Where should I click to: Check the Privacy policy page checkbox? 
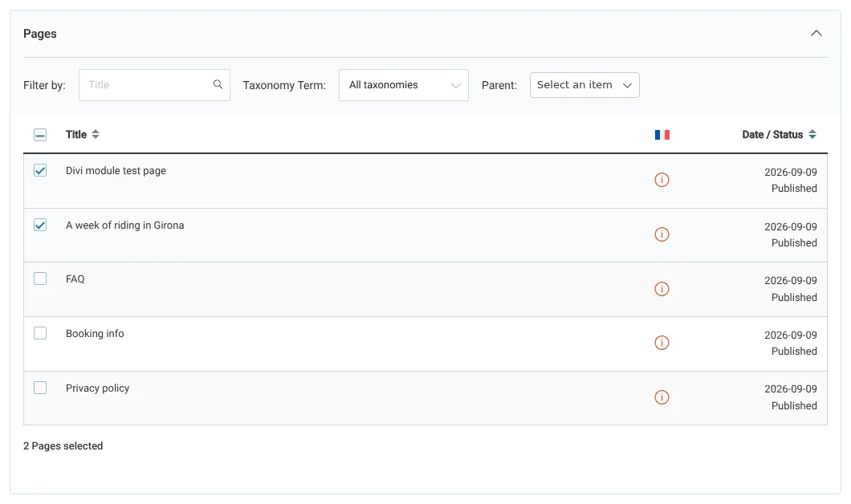(x=40, y=388)
